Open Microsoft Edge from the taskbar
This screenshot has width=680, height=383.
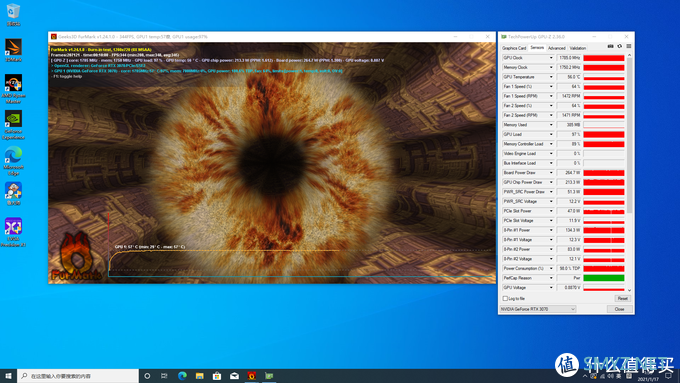pyautogui.click(x=182, y=376)
